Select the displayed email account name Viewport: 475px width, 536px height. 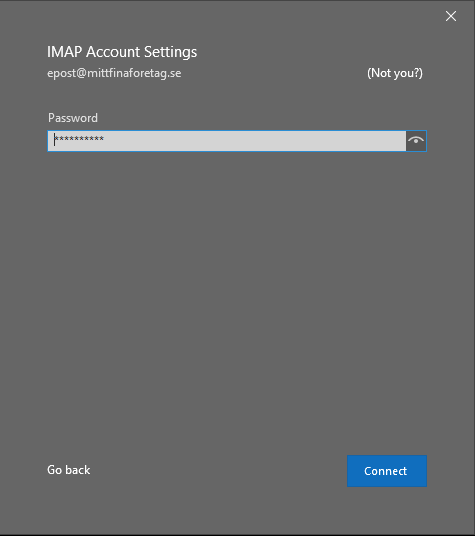coord(114,73)
